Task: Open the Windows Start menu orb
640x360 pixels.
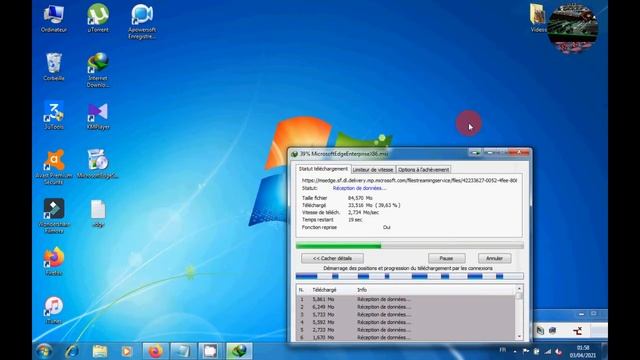Action: tap(43, 351)
